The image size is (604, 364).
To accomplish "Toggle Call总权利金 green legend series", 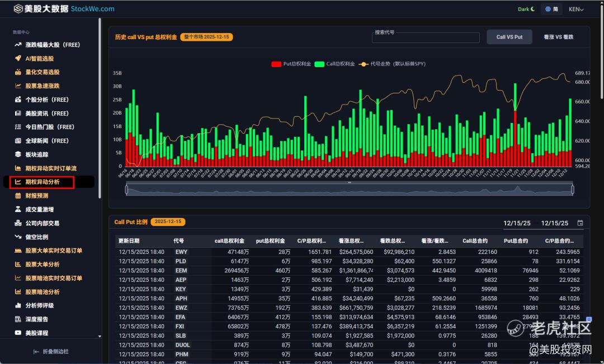I will tap(319, 64).
